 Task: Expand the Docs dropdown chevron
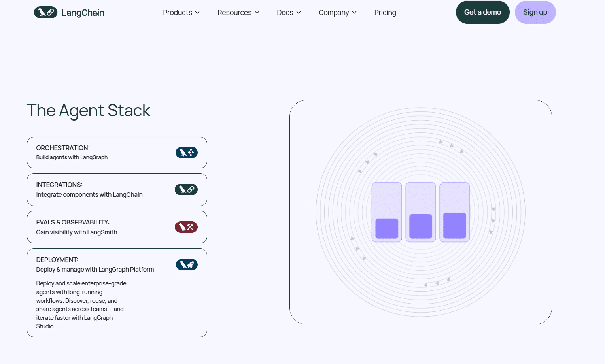299,13
